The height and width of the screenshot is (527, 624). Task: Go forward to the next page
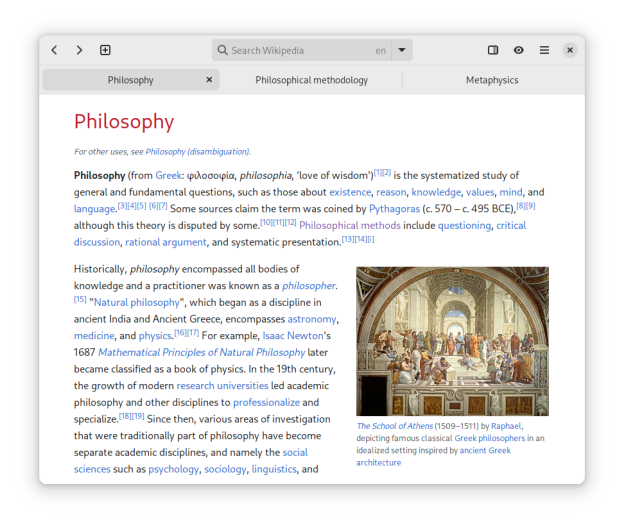click(78, 50)
